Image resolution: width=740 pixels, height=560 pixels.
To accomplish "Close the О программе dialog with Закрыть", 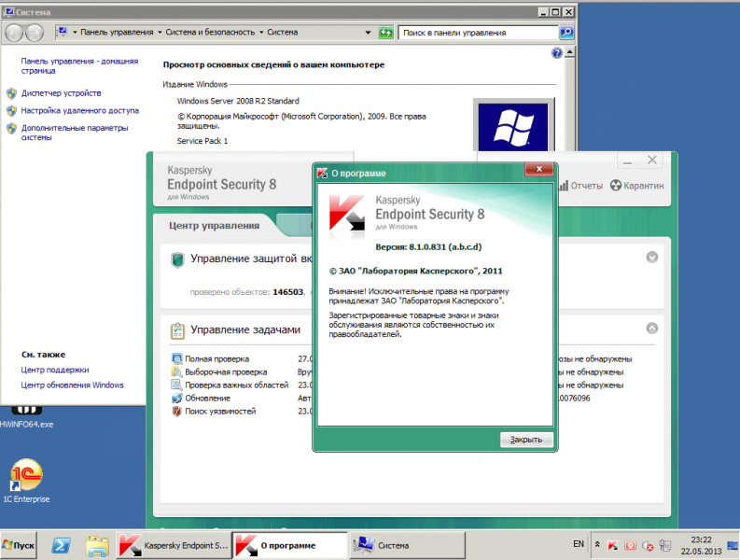I will pos(525,440).
